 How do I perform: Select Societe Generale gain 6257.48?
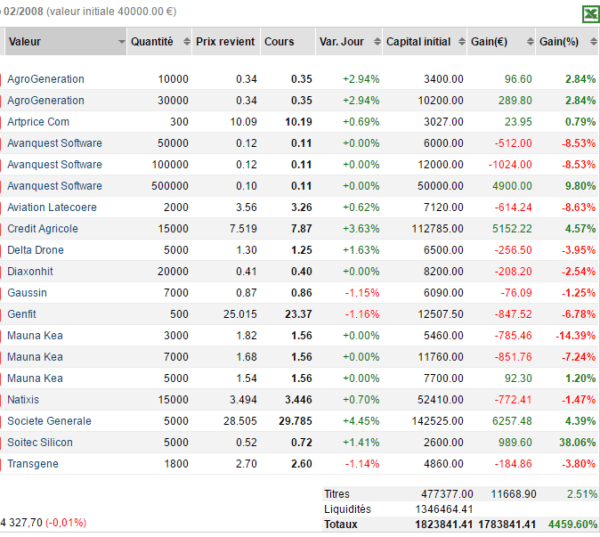(512, 421)
